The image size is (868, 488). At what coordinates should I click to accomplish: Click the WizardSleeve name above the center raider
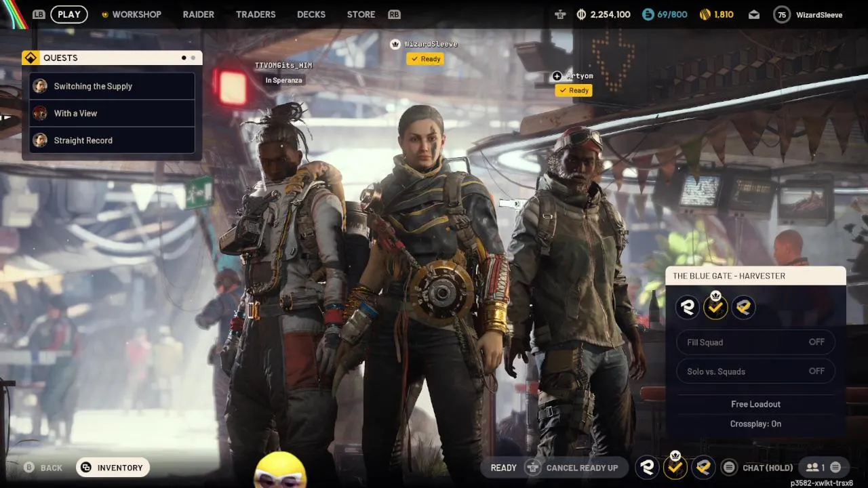(431, 44)
